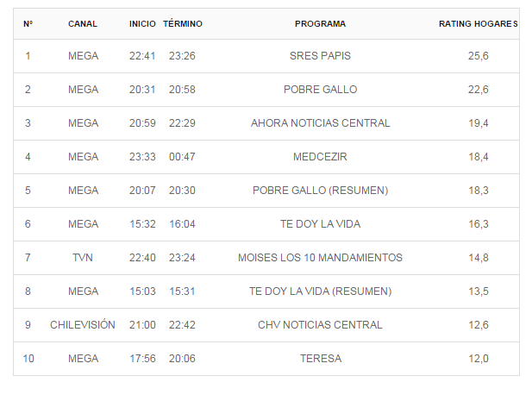Click the Nº column header
The image size is (532, 401).
(x=28, y=24)
